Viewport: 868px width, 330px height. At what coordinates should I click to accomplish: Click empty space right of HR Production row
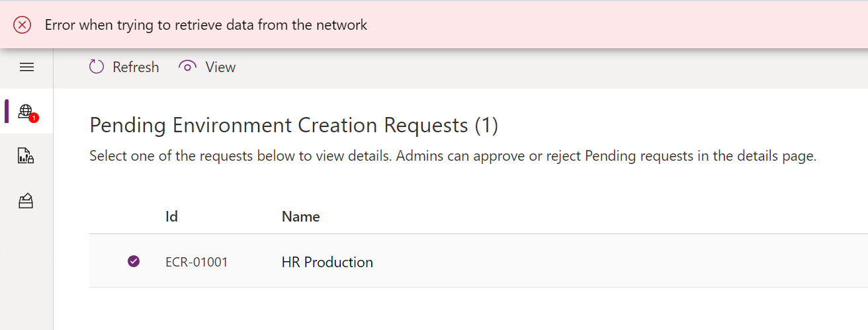point(622,262)
